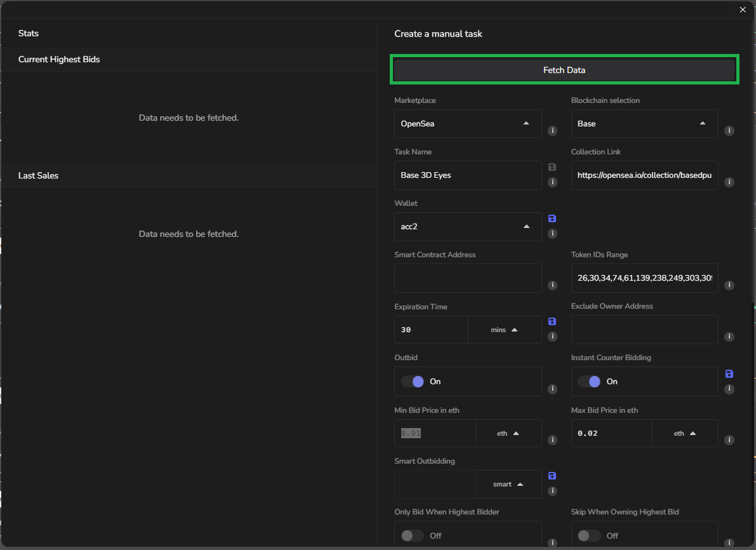Image resolution: width=756 pixels, height=550 pixels.
Task: Click the Max Bid Price input field
Action: 611,433
